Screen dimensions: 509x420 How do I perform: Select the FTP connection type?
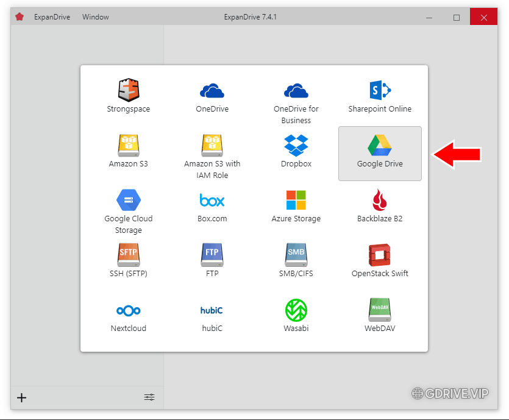pyautogui.click(x=212, y=261)
